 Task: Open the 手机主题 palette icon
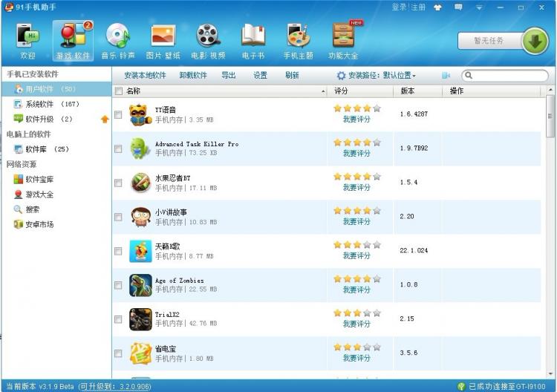pos(298,35)
